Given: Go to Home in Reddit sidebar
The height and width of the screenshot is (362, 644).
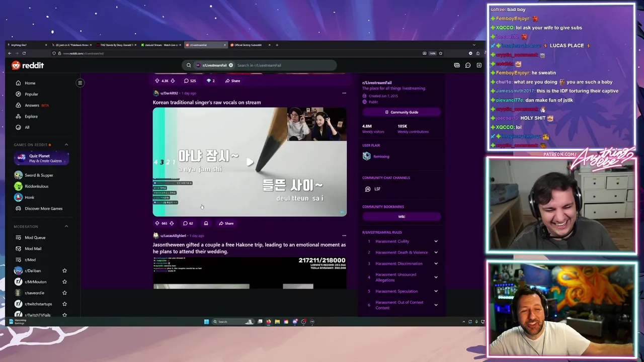Looking at the screenshot, I should click(x=30, y=83).
